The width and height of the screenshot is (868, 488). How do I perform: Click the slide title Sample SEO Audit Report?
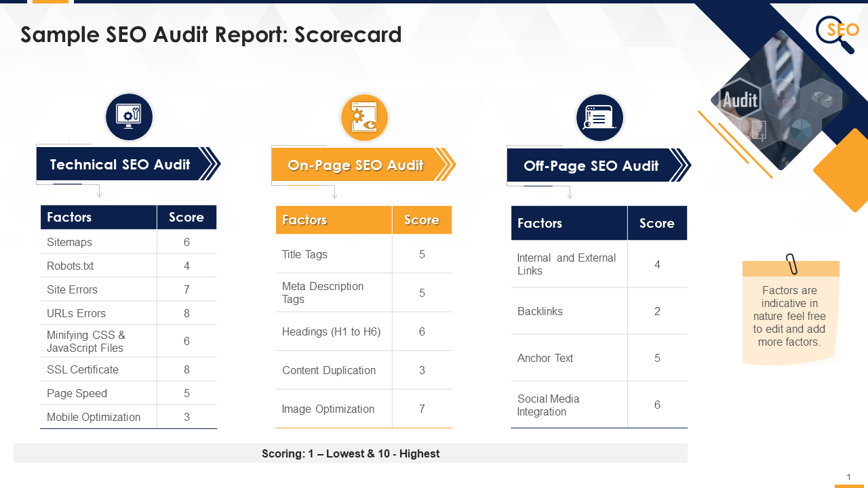pos(211,35)
